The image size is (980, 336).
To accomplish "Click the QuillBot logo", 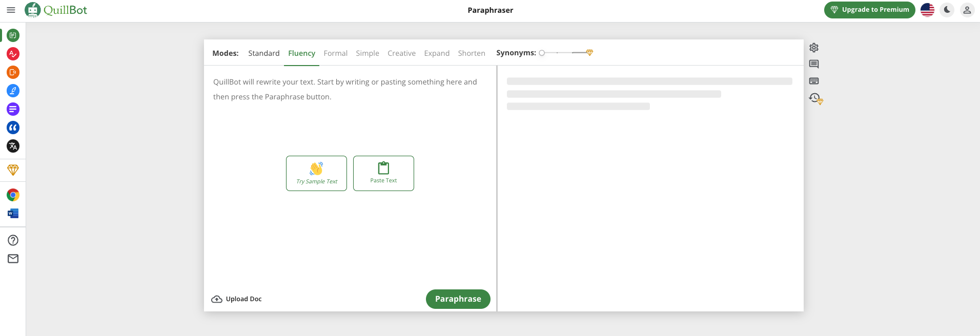I will pos(56,10).
